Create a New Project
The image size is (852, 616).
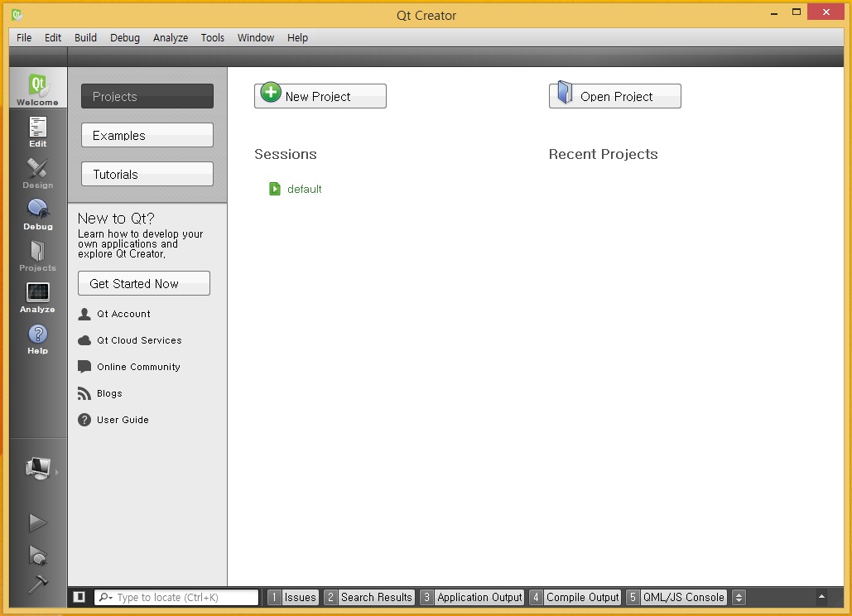coord(320,95)
